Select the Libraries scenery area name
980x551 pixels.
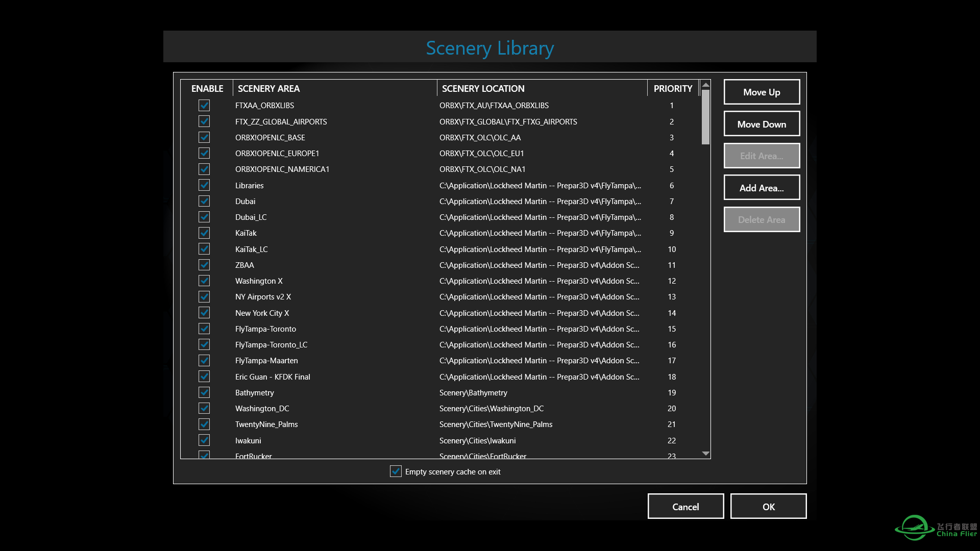[x=249, y=185]
